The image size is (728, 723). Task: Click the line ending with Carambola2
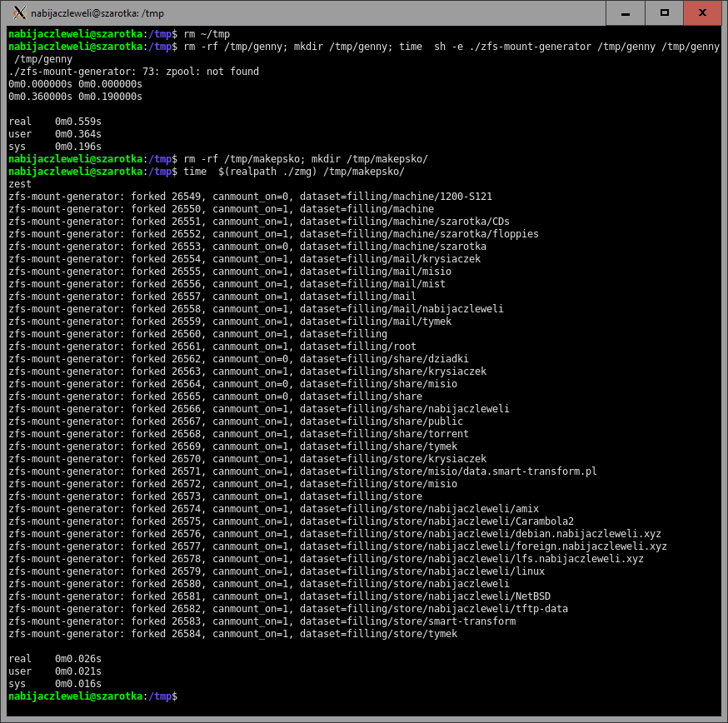[x=291, y=521]
